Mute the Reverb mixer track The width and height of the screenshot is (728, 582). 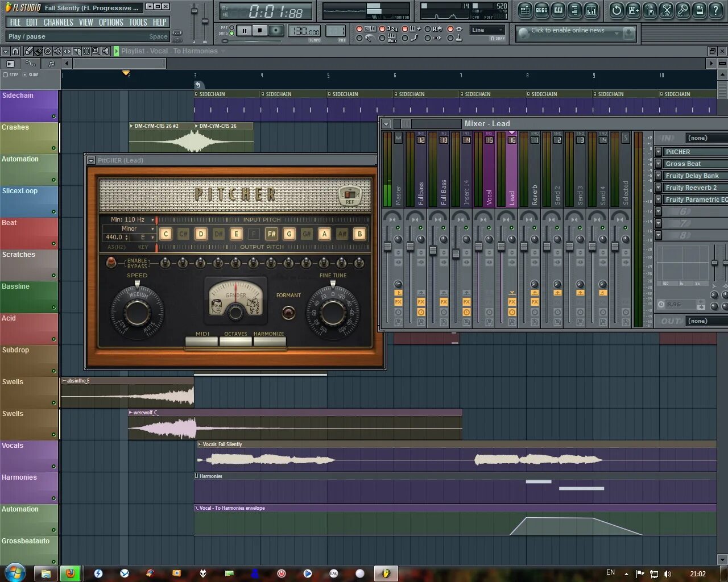click(535, 228)
